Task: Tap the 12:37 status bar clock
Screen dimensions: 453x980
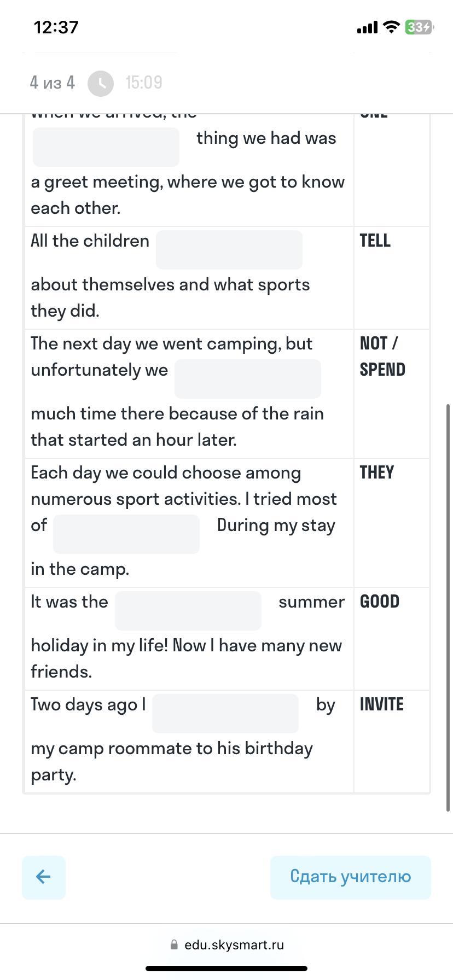Action: (x=56, y=27)
